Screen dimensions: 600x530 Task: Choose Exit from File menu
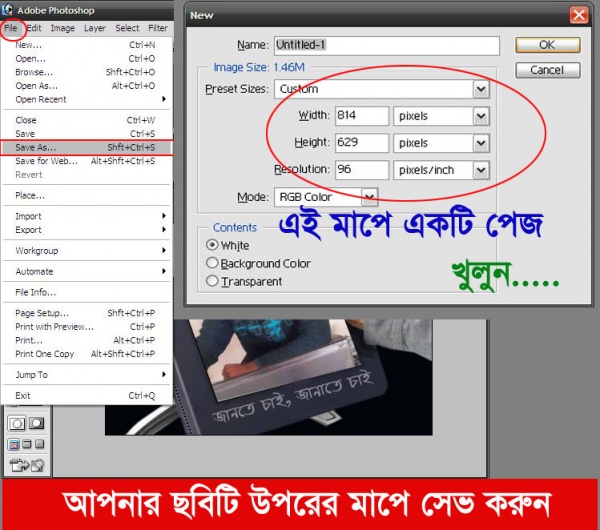click(x=86, y=396)
